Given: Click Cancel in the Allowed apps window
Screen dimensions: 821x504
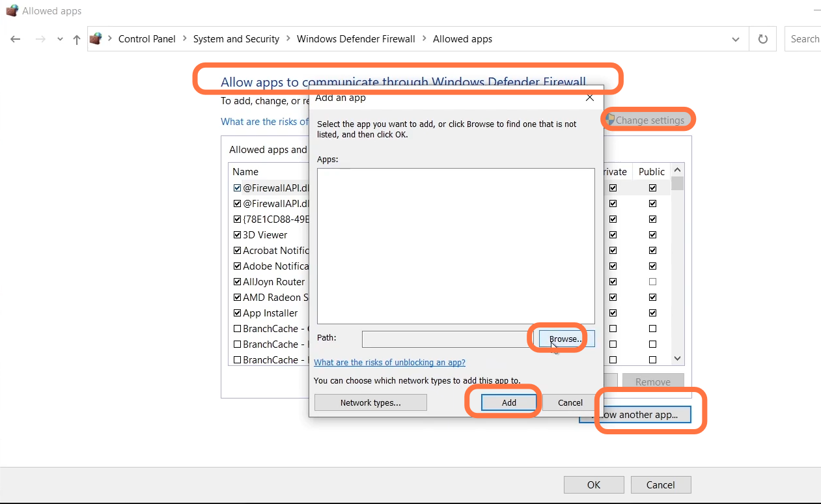Looking at the screenshot, I should tap(661, 485).
